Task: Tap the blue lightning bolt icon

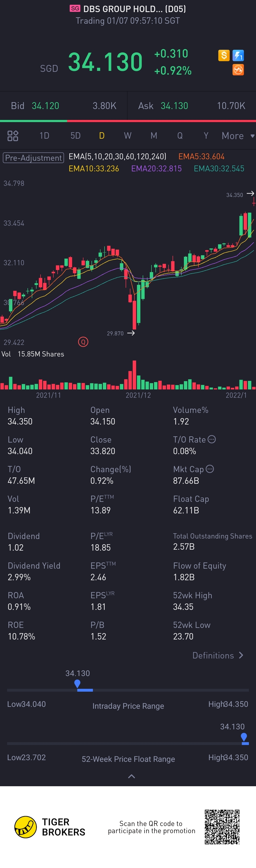Action: point(238,55)
